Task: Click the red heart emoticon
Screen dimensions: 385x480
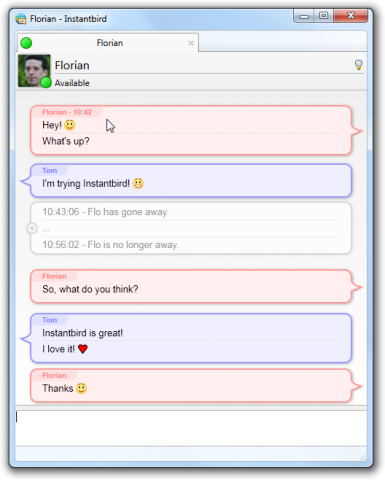Action: 83,349
